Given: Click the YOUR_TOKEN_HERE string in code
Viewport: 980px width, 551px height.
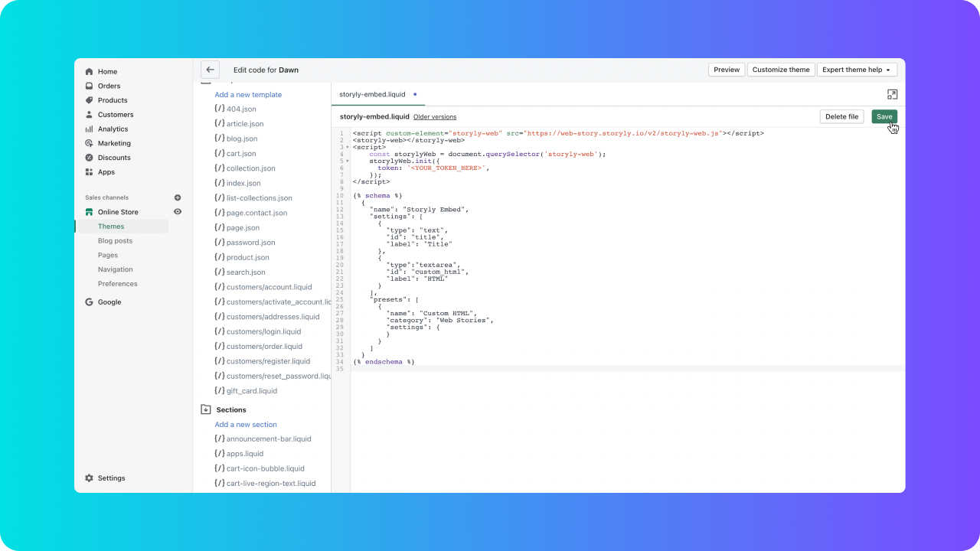Looking at the screenshot, I should 447,168.
